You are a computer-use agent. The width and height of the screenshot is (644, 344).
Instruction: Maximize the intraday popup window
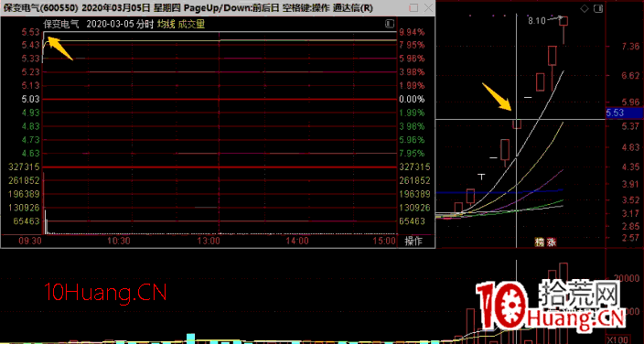[414, 8]
